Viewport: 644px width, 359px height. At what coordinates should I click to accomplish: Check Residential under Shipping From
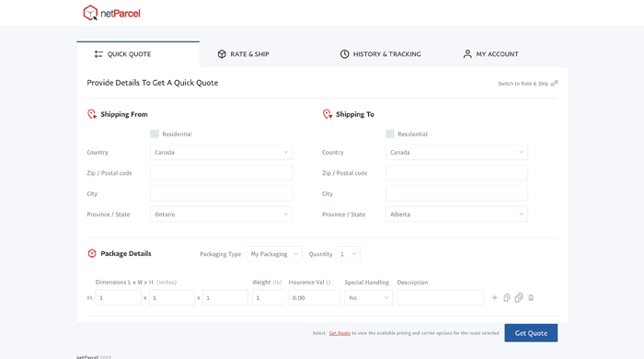155,133
